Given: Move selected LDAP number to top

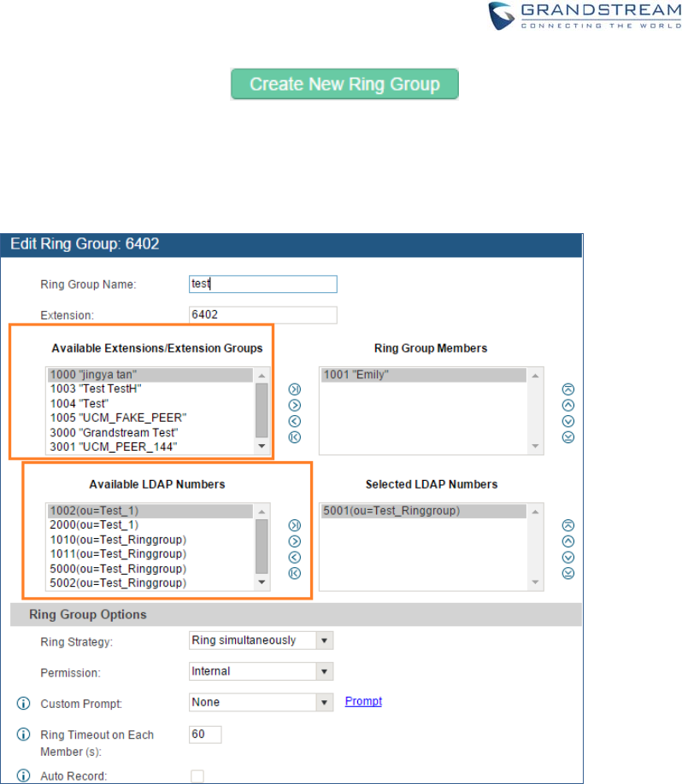Looking at the screenshot, I should pos(568,525).
